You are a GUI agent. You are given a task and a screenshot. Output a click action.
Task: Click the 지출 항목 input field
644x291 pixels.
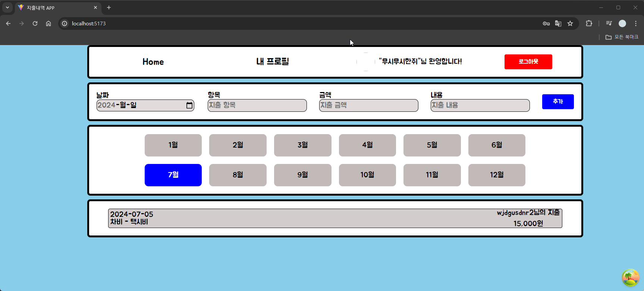coord(257,105)
